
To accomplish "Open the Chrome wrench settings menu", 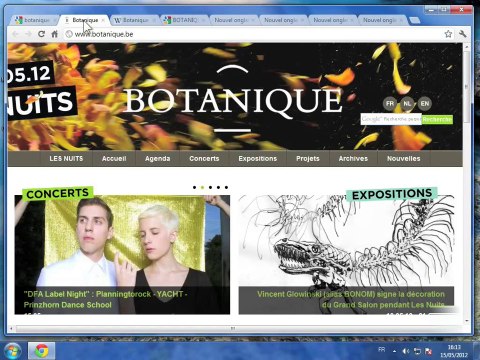I will click(x=462, y=34).
